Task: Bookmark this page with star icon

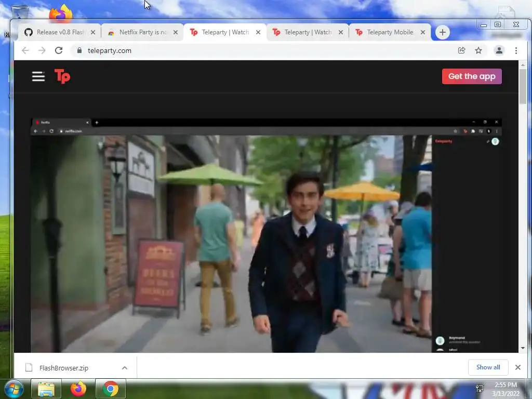Action: 478,50
